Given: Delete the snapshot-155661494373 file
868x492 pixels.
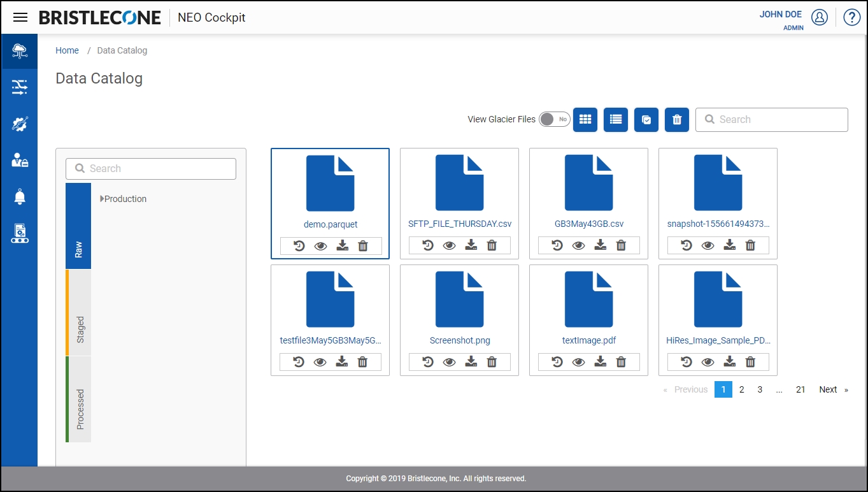Looking at the screenshot, I should 750,245.
